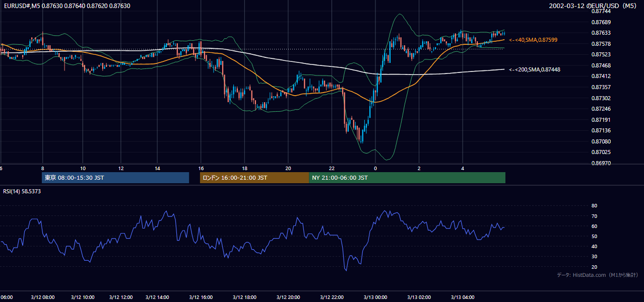Click price axis label 0.86970
The image size is (644, 302).
pyautogui.click(x=601, y=164)
